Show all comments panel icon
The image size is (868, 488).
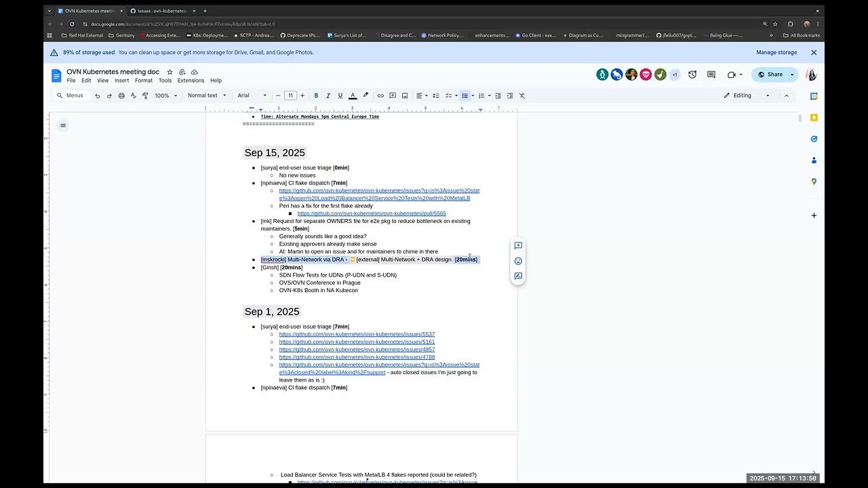pyautogui.click(x=711, y=75)
